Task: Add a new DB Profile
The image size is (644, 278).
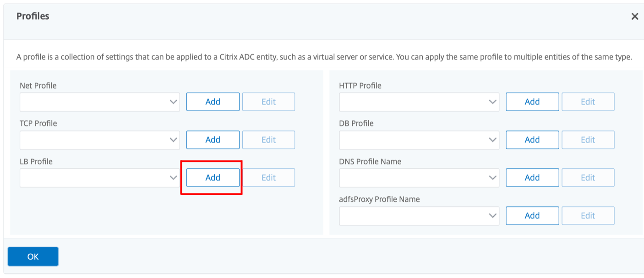Action: tap(532, 140)
